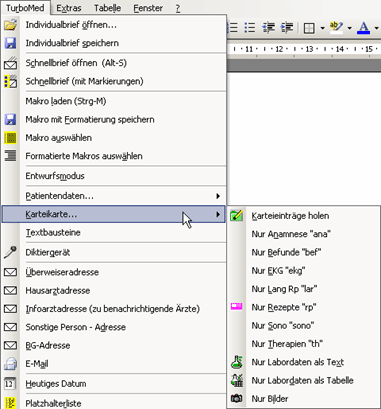Click the Individualbrief speichern disk icon
381x409 pixels.
point(11,43)
